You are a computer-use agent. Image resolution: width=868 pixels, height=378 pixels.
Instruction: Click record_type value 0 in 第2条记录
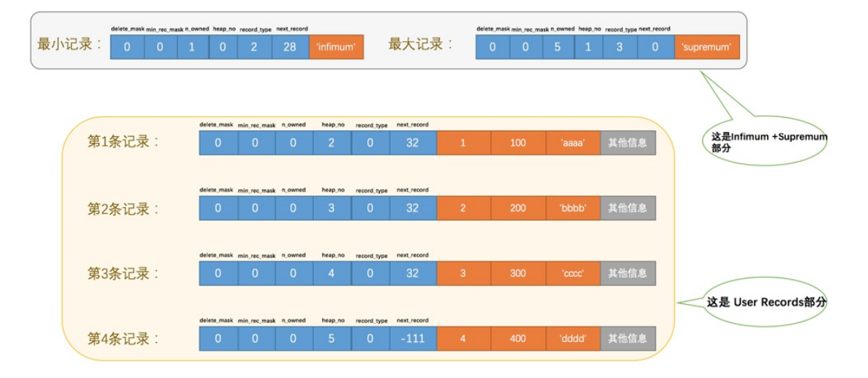(370, 208)
